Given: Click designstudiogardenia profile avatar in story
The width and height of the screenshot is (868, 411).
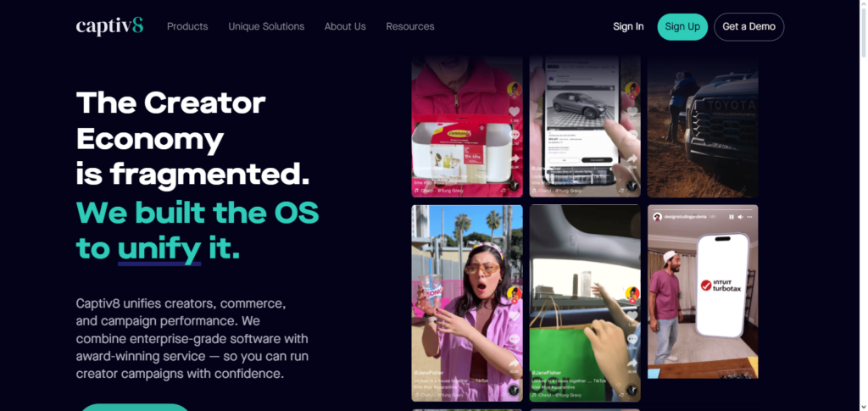Looking at the screenshot, I should (x=658, y=217).
